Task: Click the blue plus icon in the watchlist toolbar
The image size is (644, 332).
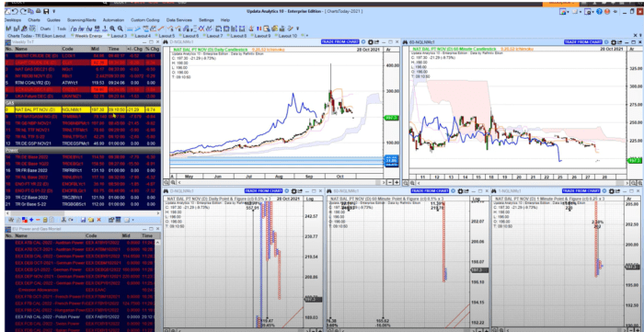Action: [31, 220]
